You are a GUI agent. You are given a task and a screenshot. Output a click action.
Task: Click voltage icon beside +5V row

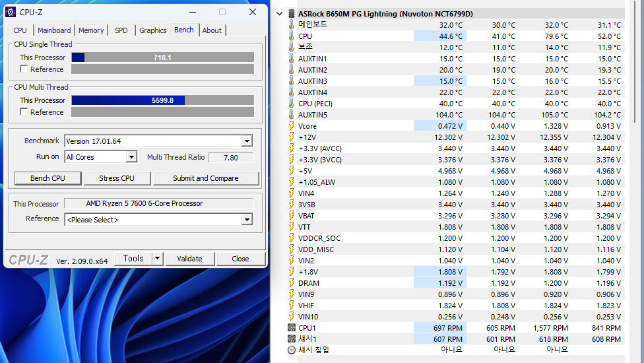click(291, 171)
